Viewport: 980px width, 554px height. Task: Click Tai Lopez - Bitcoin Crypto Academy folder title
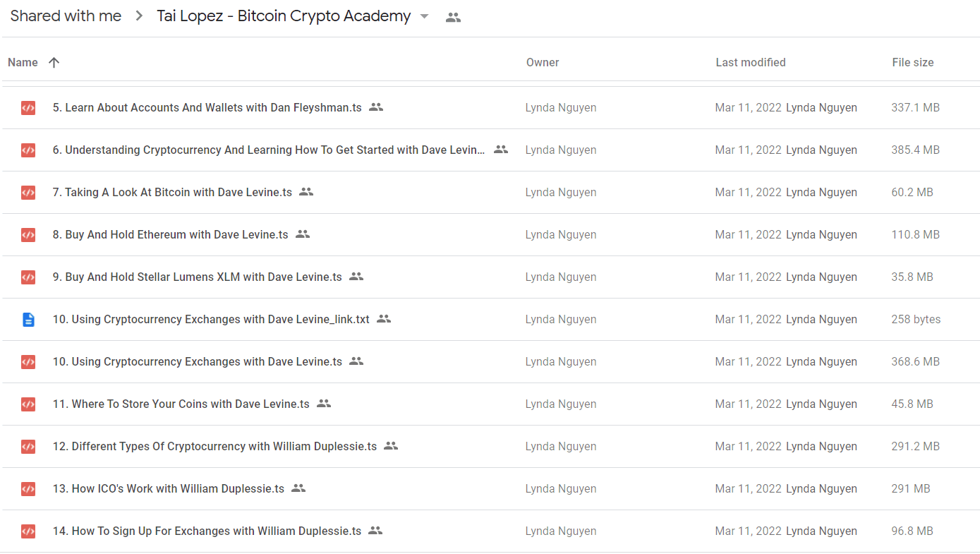(284, 16)
